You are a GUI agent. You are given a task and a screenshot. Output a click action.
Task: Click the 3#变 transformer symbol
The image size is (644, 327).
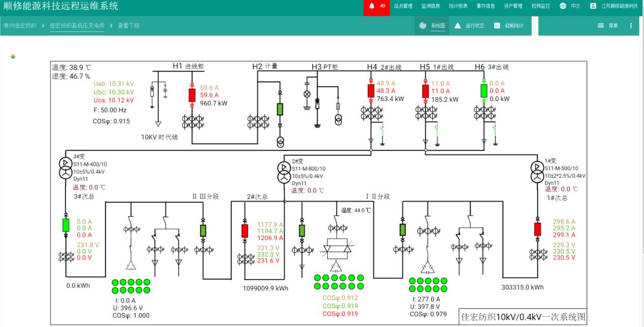tap(66, 167)
